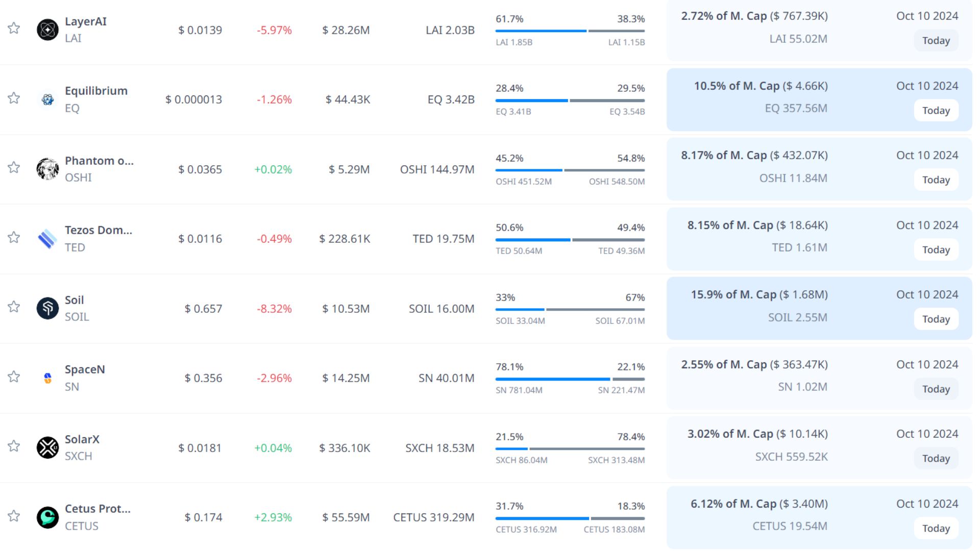This screenshot has width=980, height=551.
Task: Click the Equilibrium EQ token logo
Action: click(x=47, y=99)
